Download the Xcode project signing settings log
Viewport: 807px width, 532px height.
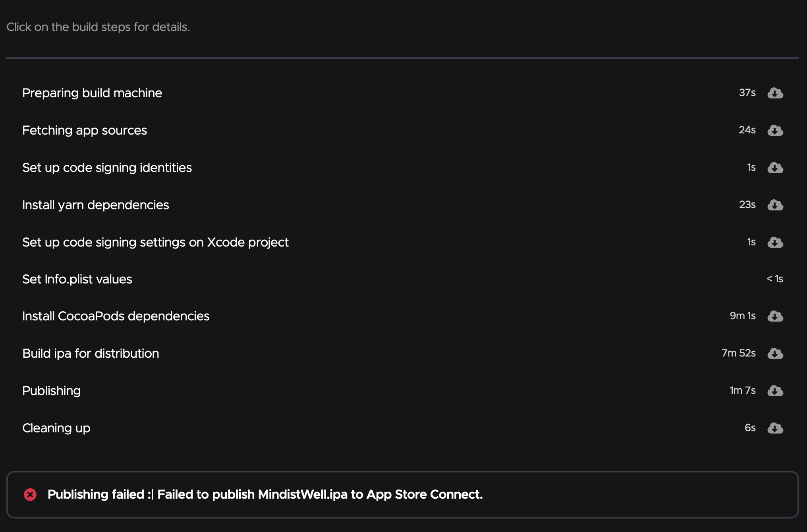tap(775, 242)
